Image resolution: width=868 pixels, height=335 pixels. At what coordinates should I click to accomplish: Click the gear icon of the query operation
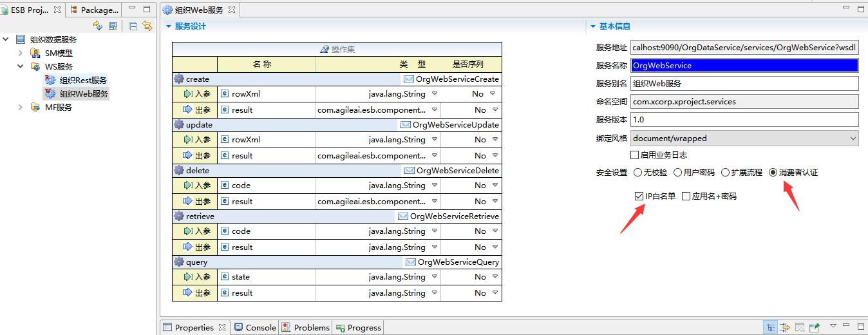pos(179,262)
